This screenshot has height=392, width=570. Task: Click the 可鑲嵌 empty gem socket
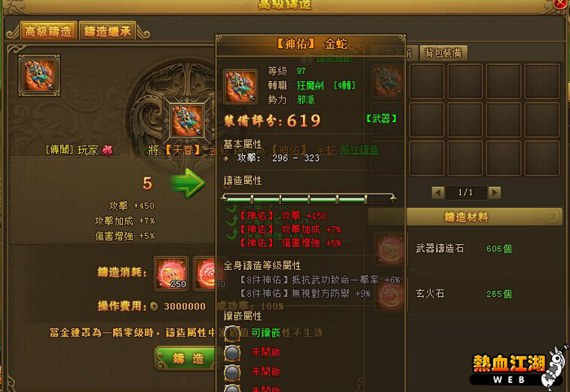coord(232,333)
